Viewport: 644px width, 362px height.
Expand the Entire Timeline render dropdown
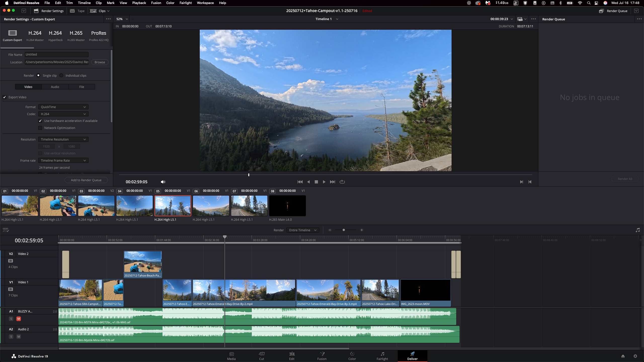[x=303, y=230]
